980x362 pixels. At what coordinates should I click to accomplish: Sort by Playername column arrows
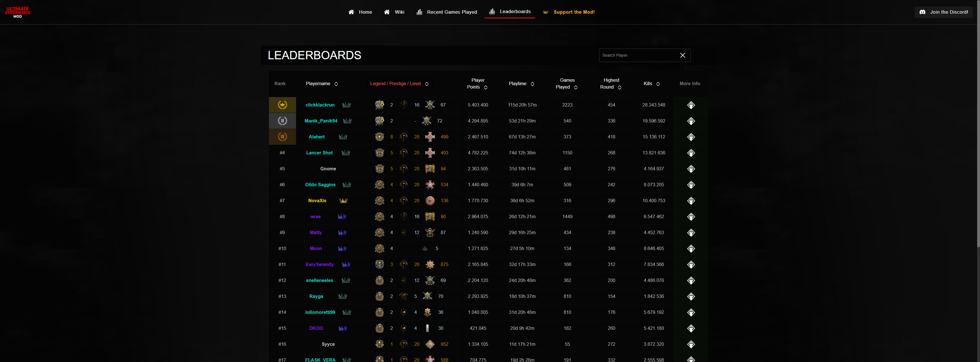coord(336,84)
